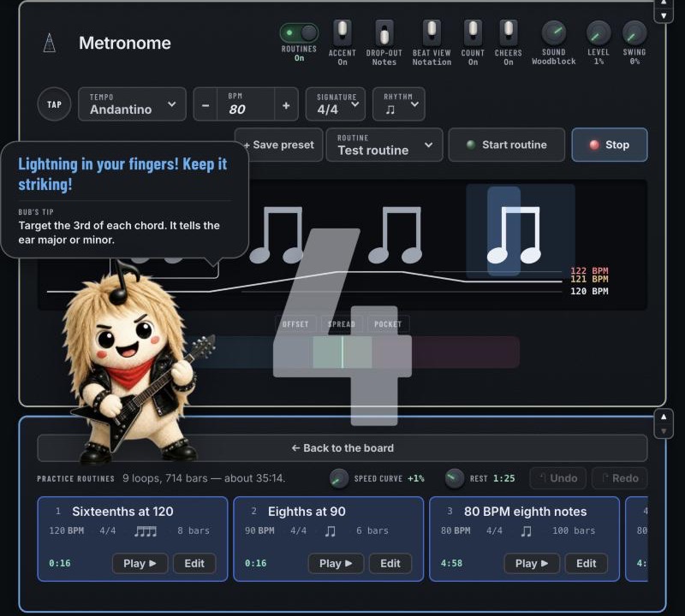Click the second beat eighth-note pair
685x616 pixels.
click(x=277, y=235)
